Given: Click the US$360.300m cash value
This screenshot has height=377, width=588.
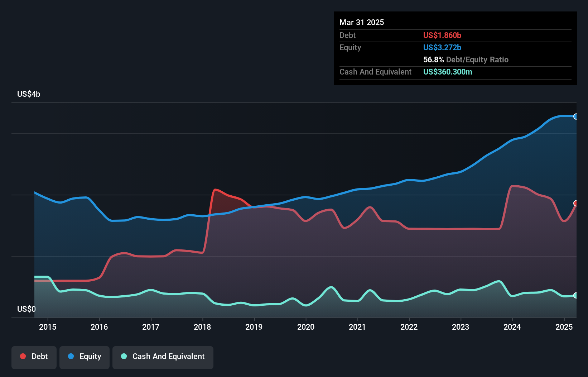Looking at the screenshot, I should [448, 72].
